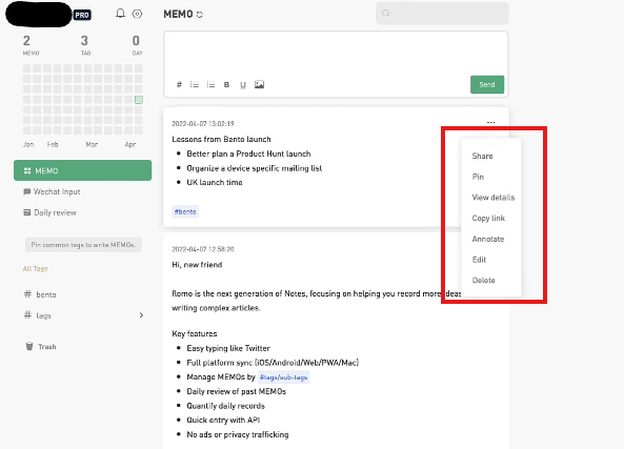Click the Hi, new friend text

click(x=197, y=265)
